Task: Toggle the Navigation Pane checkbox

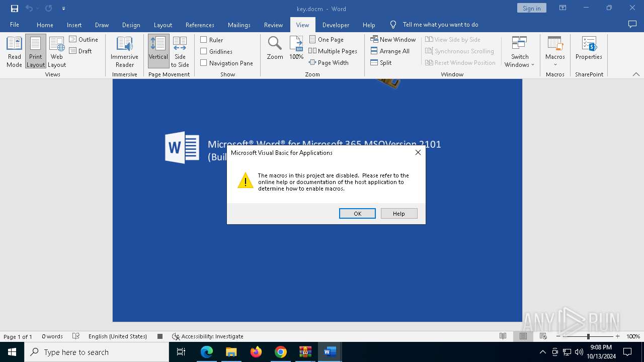Action: point(204,63)
